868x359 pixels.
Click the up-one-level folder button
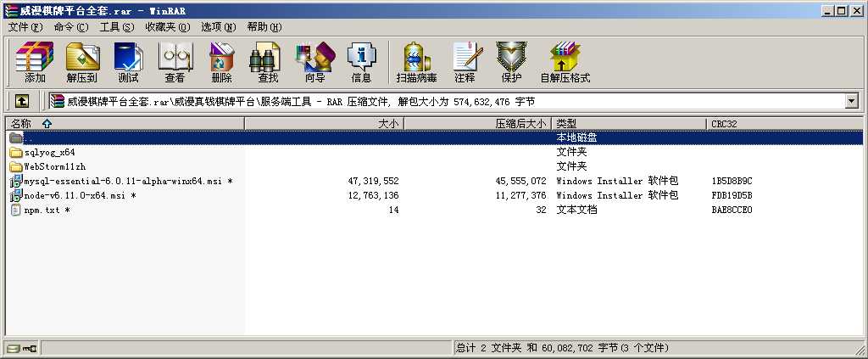21,101
